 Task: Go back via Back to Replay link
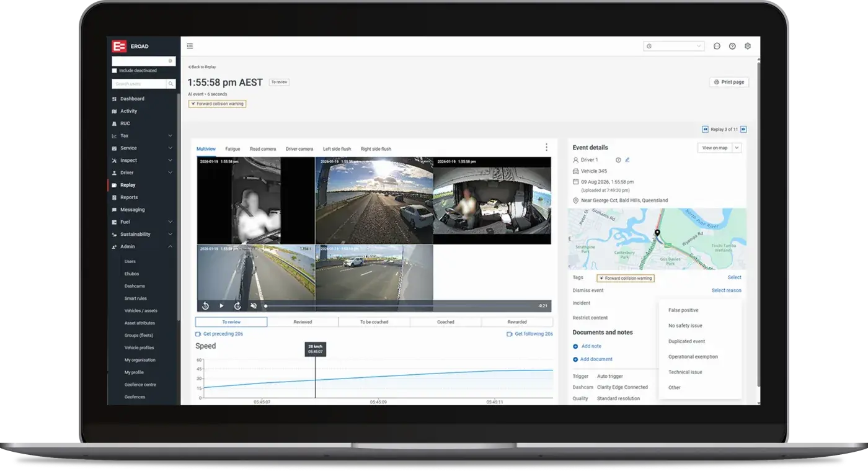(202, 67)
